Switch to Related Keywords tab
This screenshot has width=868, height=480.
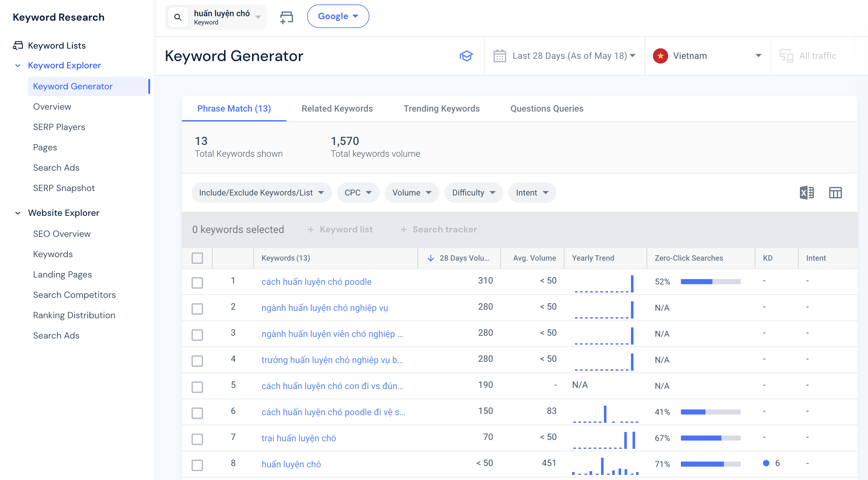tap(337, 108)
